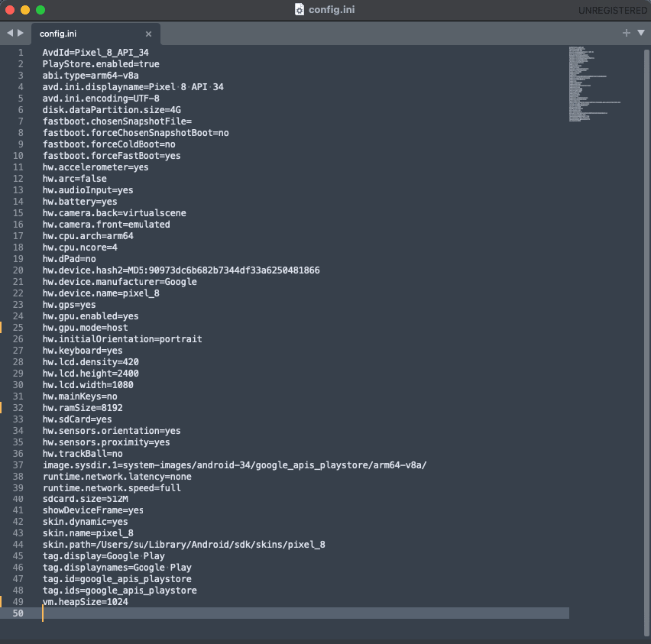
Task: Click line 'hw.trackBall=no'
Action: [x=83, y=454]
